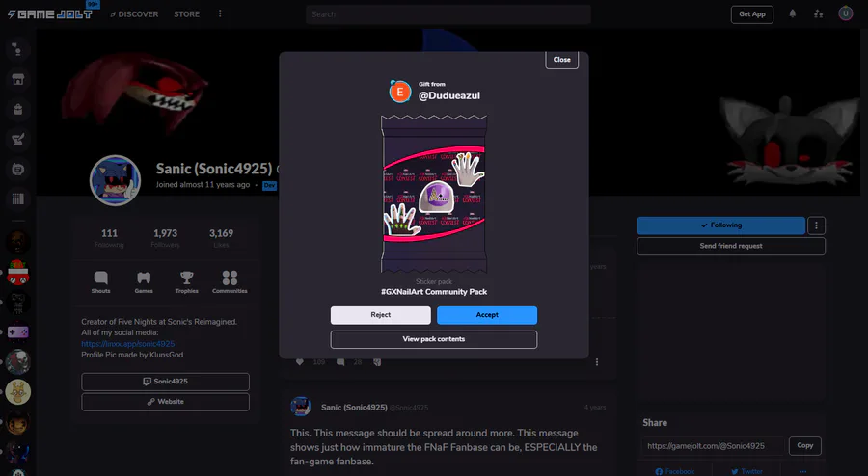The image size is (868, 476).
Task: Click the Dev badge beside join date
Action: coord(270,185)
